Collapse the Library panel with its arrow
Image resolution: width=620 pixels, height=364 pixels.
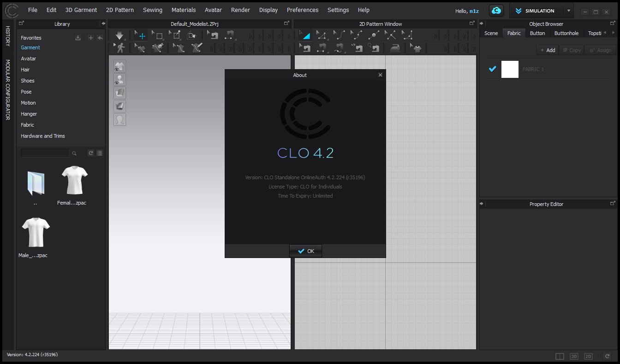click(x=103, y=23)
